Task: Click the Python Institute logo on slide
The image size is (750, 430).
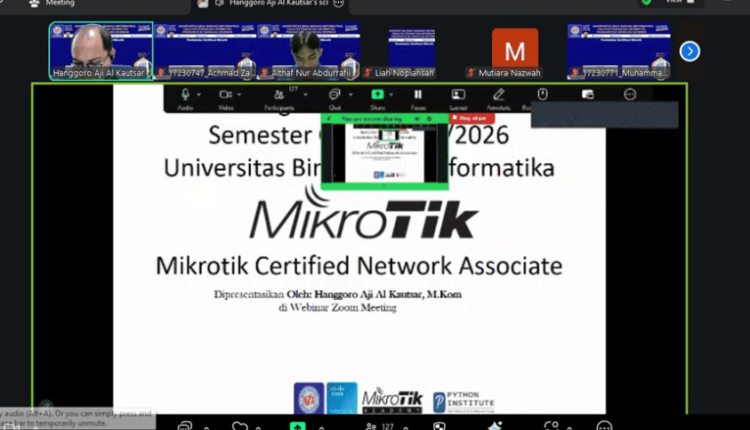Action: pos(463,401)
